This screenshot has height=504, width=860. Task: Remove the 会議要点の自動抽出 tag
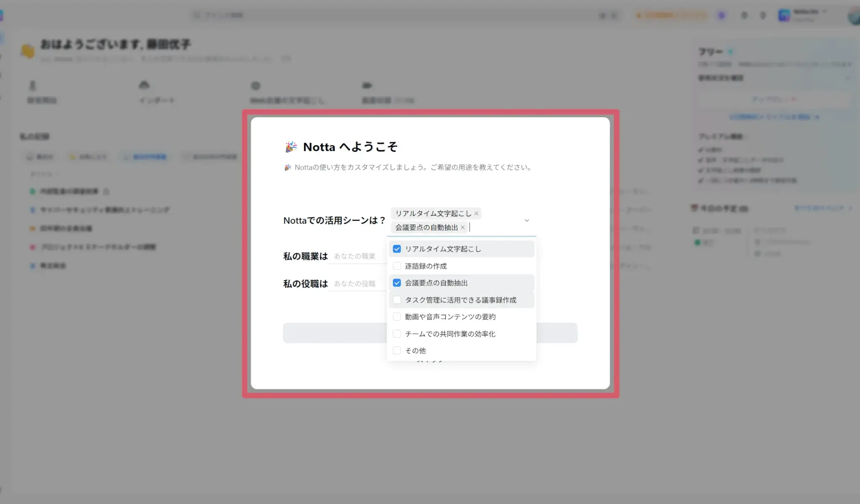click(463, 227)
